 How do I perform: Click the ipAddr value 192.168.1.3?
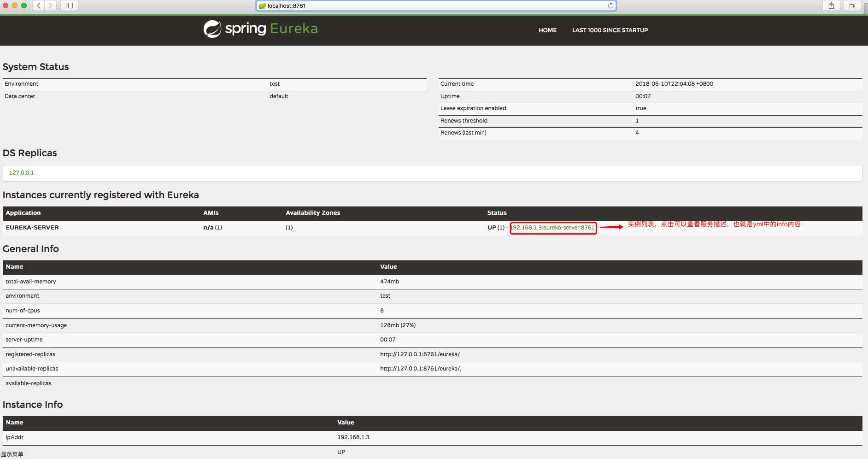353,437
